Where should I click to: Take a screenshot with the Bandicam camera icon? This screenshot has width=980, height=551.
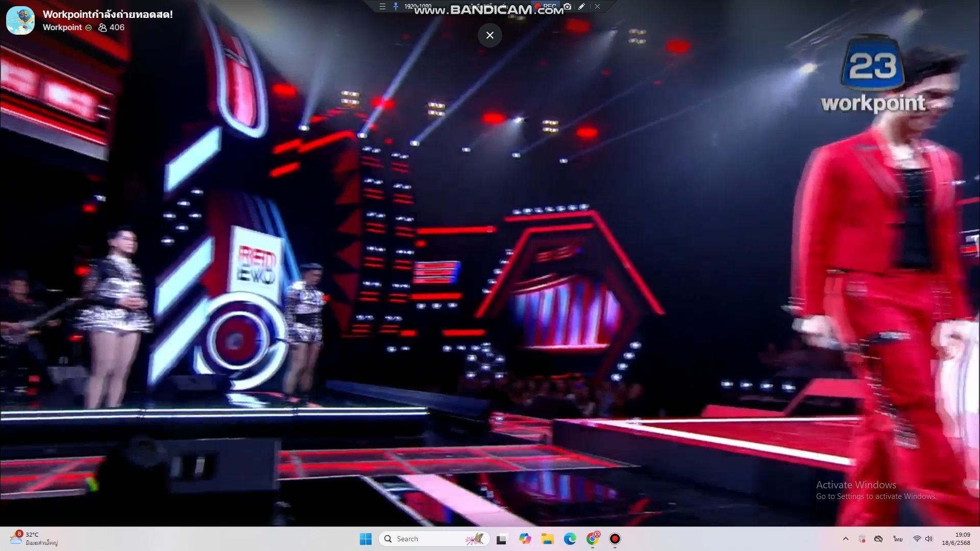tap(567, 7)
